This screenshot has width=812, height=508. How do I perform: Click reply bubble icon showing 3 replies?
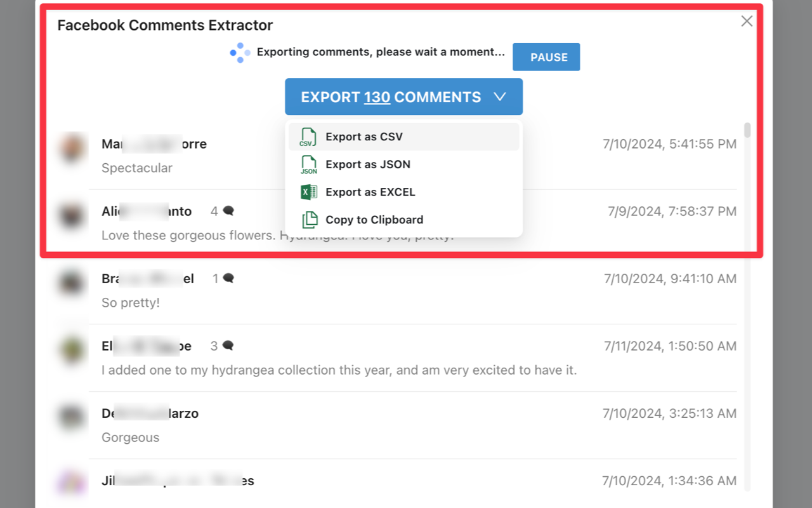pos(228,345)
